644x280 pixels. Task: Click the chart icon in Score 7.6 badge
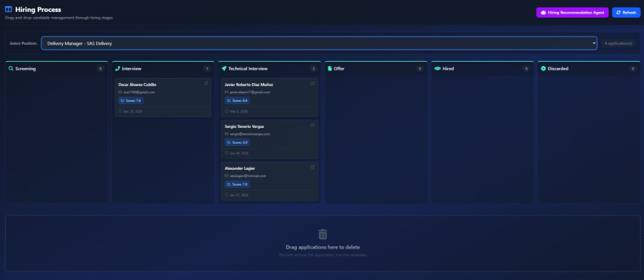click(123, 100)
